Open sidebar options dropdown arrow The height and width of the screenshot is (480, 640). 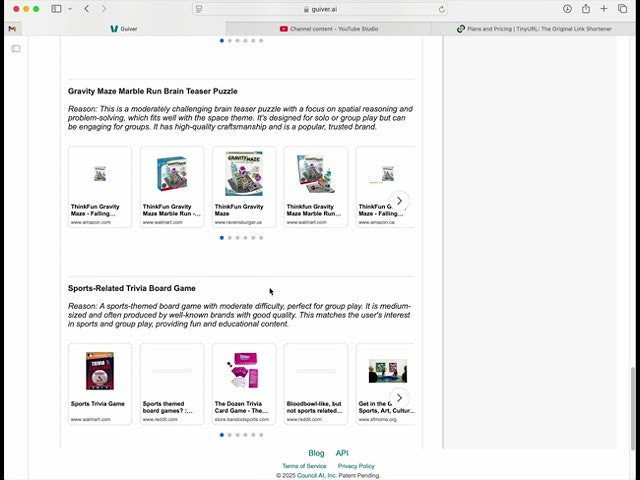[x=70, y=9]
